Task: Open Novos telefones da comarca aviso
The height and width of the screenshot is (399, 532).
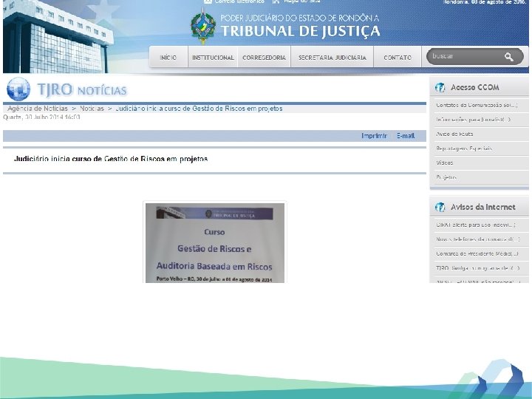Action: (x=480, y=239)
